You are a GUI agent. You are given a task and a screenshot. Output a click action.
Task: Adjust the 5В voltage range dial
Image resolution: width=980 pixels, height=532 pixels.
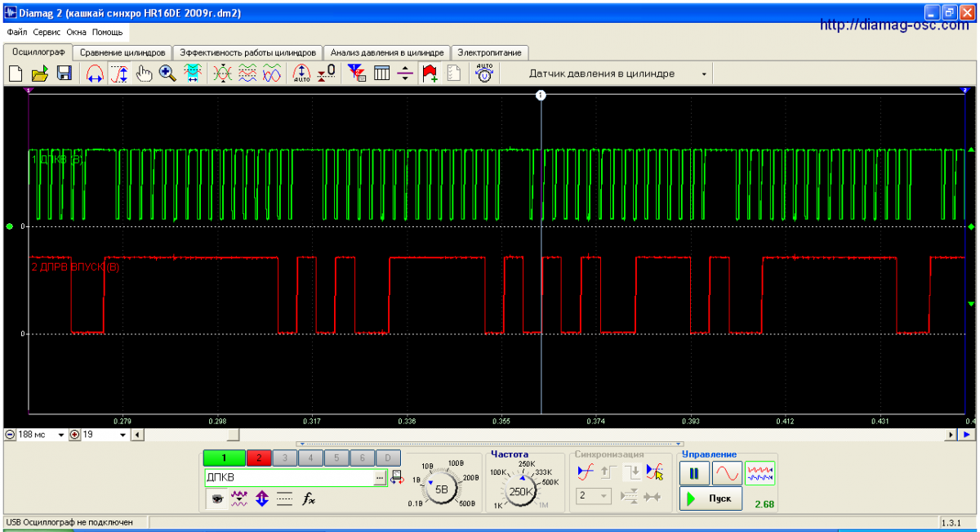click(x=442, y=490)
